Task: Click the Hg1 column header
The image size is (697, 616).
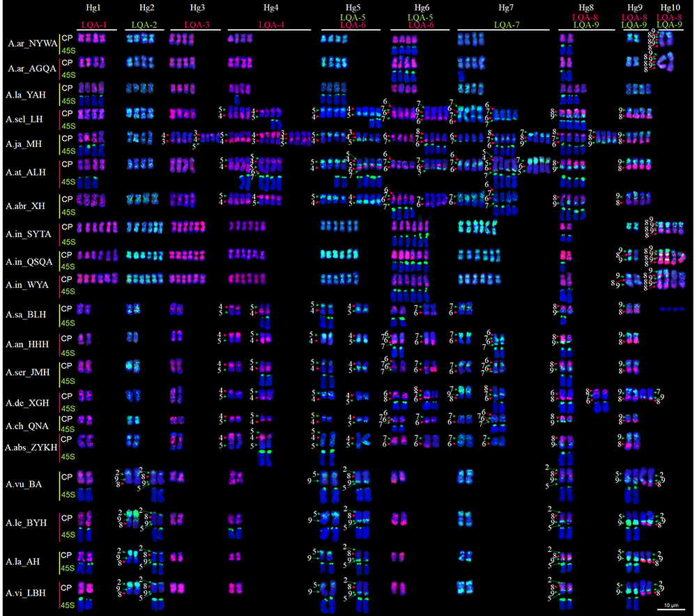Action: click(93, 8)
